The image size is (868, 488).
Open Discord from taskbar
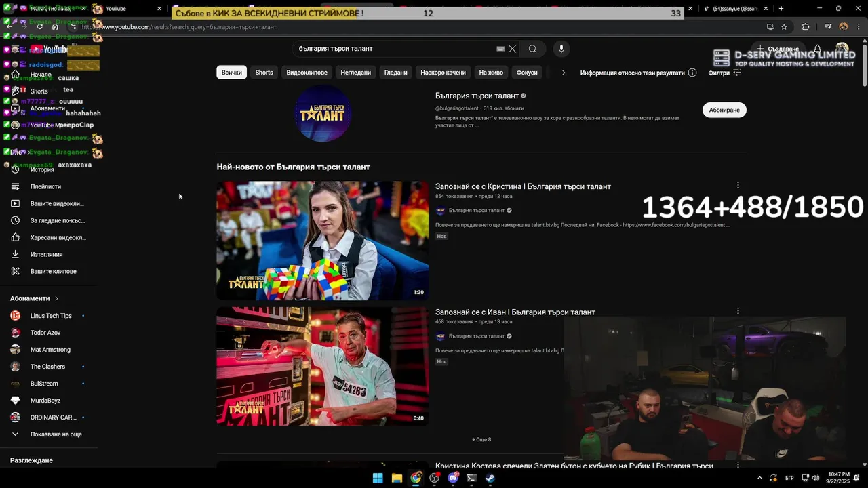click(x=453, y=478)
